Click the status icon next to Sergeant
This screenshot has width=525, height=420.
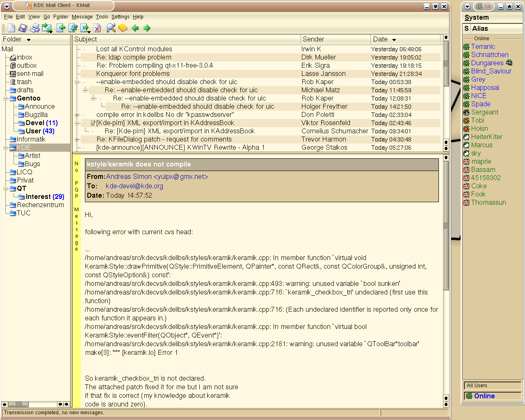(466, 112)
